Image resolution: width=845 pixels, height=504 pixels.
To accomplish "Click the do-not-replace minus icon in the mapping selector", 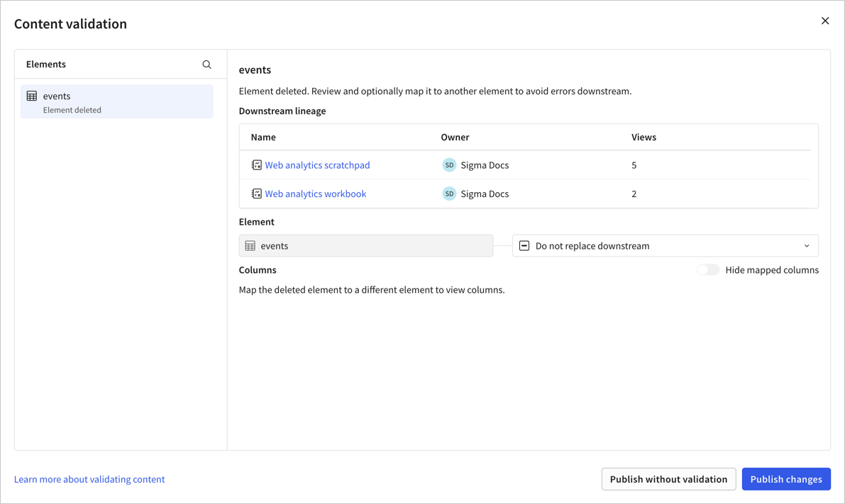I will [x=524, y=245].
